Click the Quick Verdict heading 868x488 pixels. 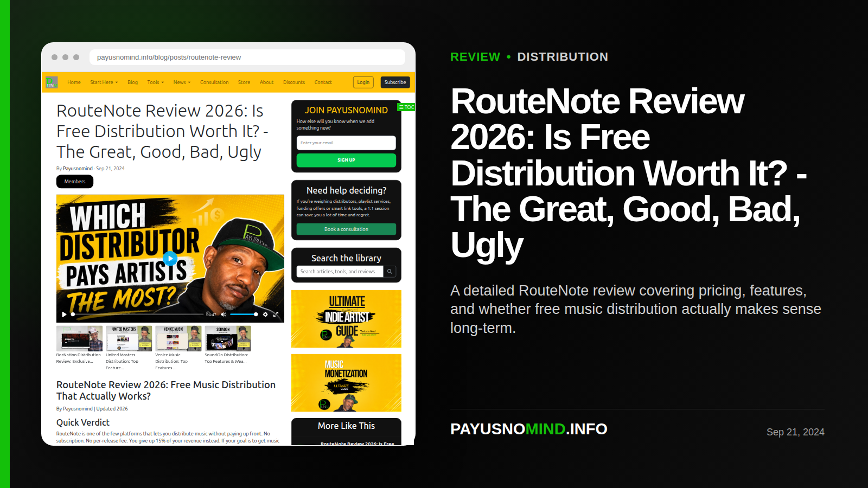(83, 422)
